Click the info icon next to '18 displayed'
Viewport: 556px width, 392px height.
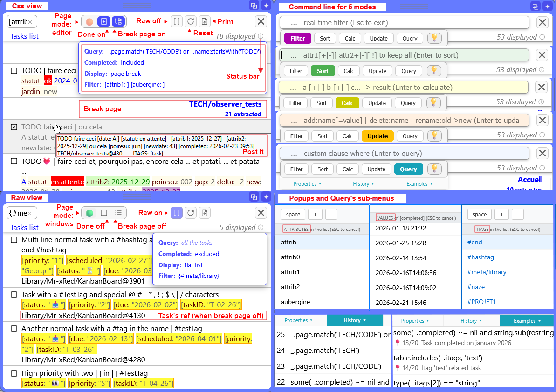[x=261, y=36]
